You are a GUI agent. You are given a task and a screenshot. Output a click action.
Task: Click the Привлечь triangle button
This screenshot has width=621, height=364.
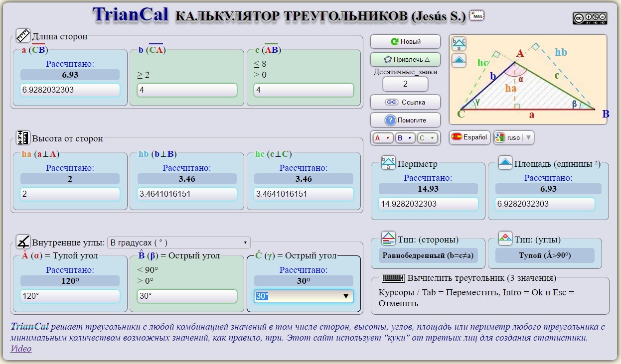click(406, 59)
